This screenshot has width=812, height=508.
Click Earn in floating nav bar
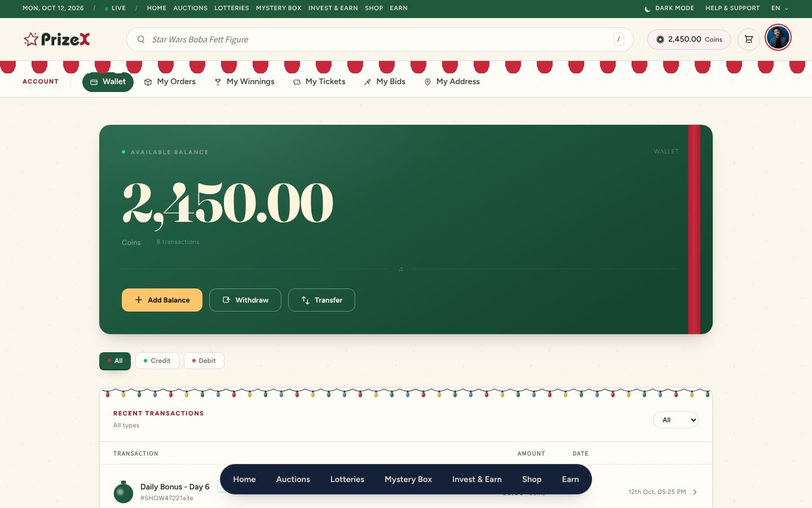click(x=571, y=479)
